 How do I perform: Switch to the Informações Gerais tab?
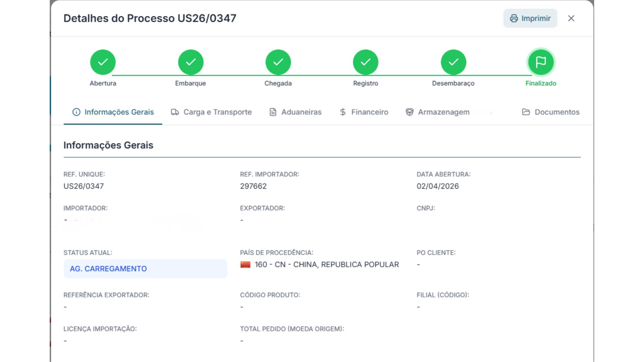[113, 112]
